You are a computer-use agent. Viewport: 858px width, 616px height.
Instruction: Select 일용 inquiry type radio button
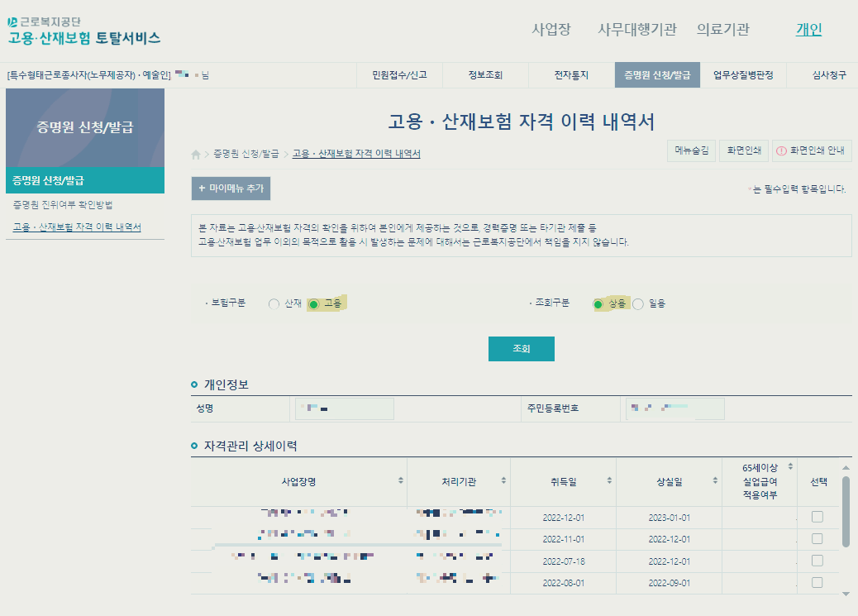point(638,304)
